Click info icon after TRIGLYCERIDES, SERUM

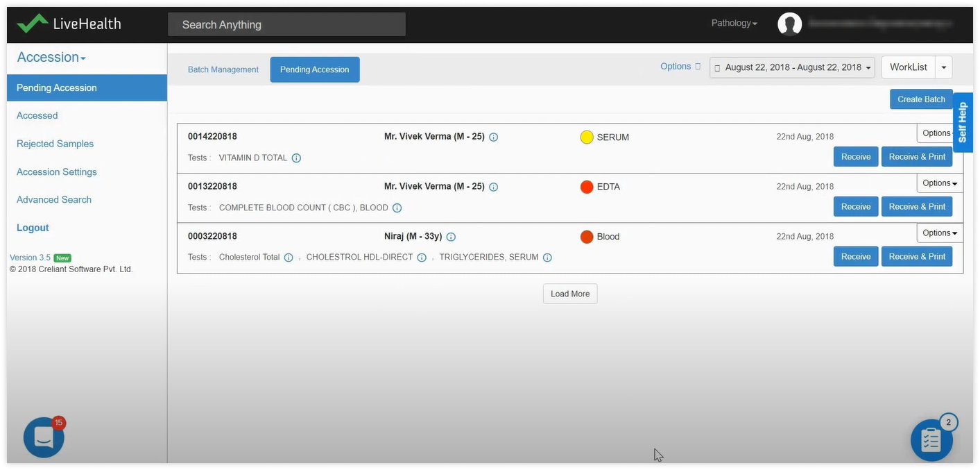(x=547, y=258)
